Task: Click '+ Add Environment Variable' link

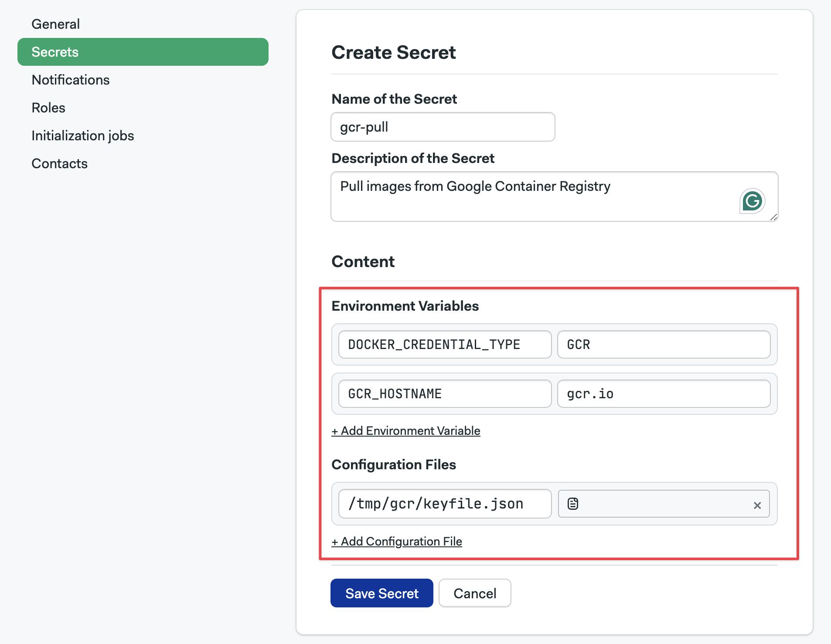Action: click(x=406, y=431)
